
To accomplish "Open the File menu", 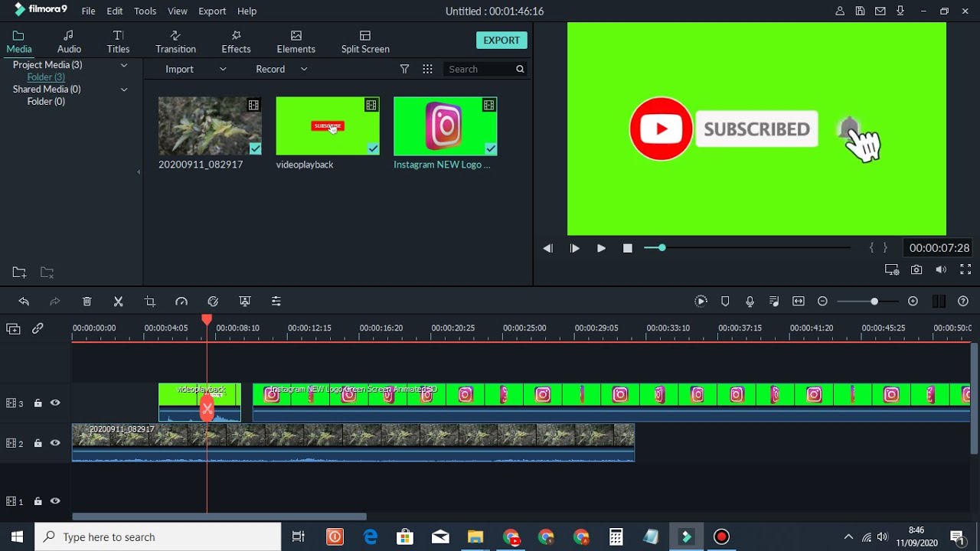I will [89, 11].
